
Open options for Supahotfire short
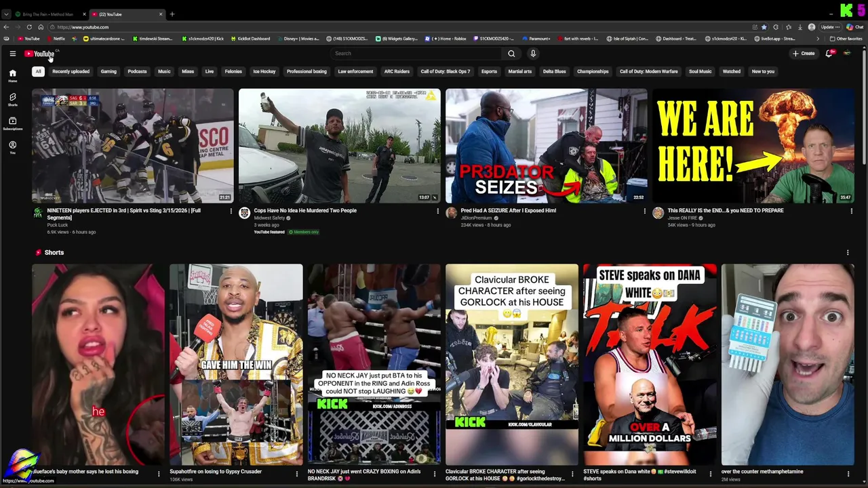click(x=296, y=474)
